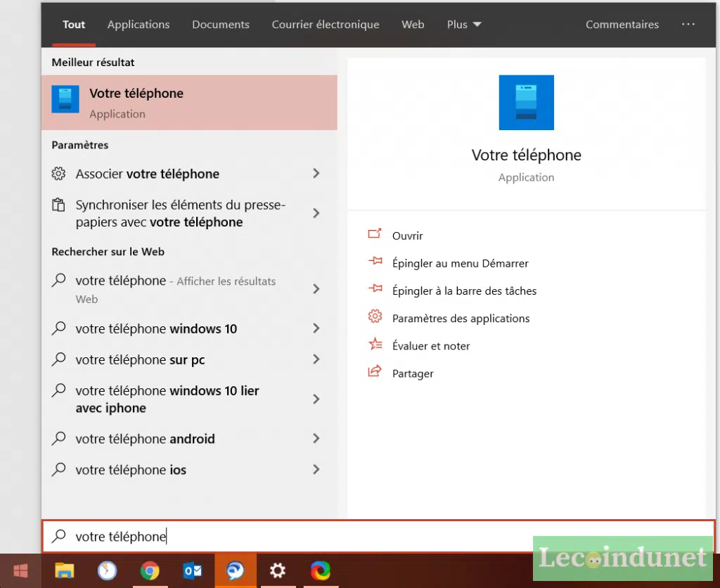Click Épingler au menu Démarrer
The width and height of the screenshot is (720, 588).
pyautogui.click(x=460, y=263)
